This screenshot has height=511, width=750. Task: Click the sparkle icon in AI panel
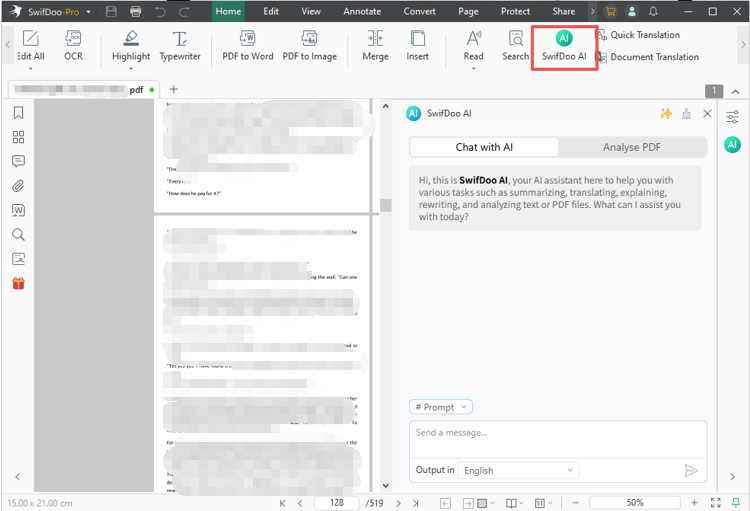coord(666,113)
